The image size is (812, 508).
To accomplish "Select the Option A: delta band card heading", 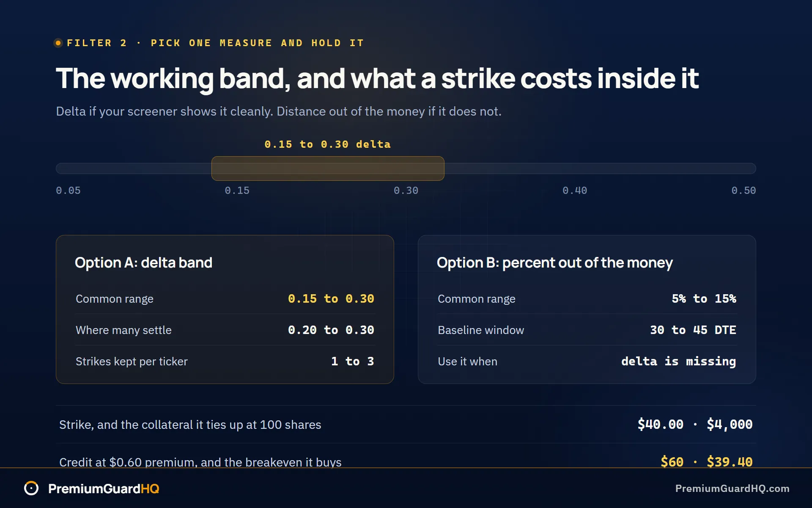I will pyautogui.click(x=143, y=262).
